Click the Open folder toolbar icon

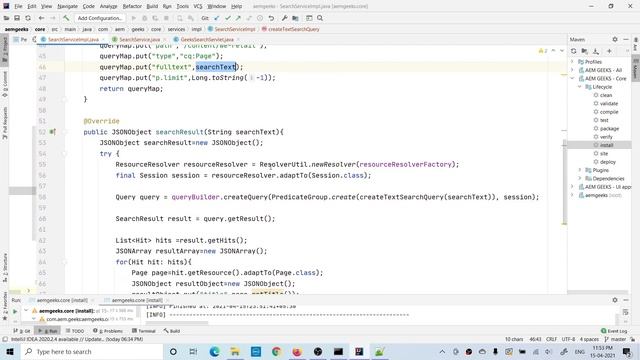coord(7,18)
